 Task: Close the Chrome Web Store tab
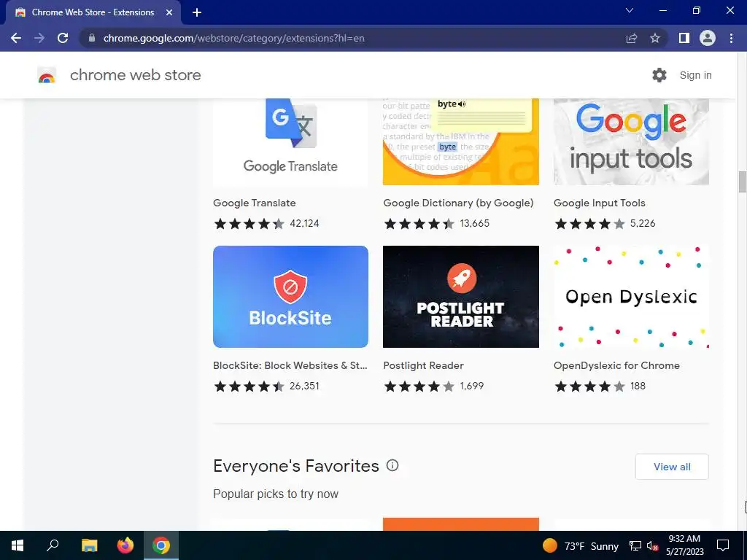169,12
